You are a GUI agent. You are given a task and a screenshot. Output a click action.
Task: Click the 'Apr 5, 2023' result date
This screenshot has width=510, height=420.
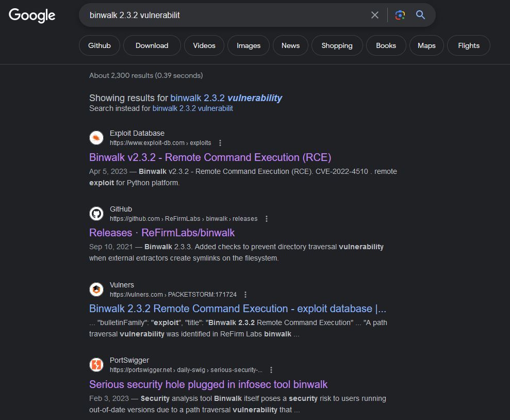(108, 171)
